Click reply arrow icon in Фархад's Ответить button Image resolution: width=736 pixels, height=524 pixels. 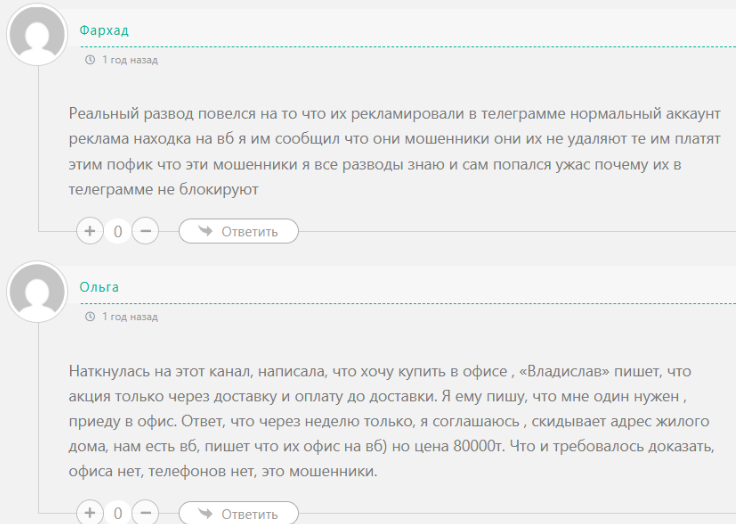pyautogui.click(x=205, y=231)
